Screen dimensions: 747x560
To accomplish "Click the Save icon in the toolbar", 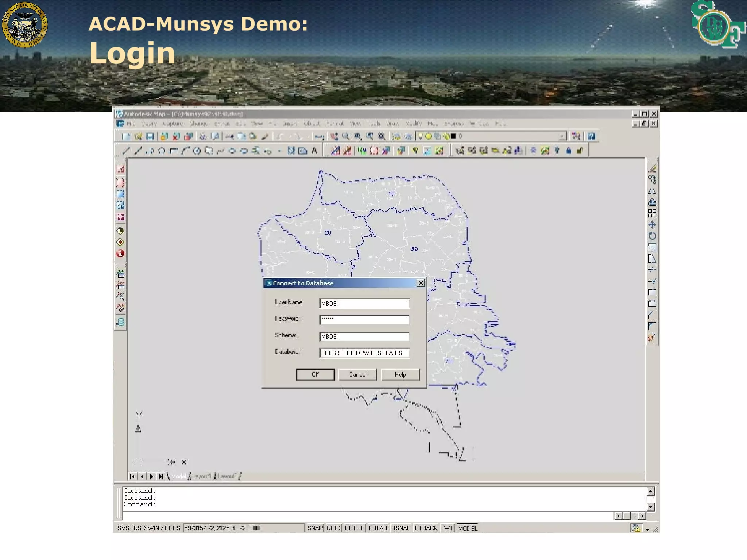I will pyautogui.click(x=150, y=136).
